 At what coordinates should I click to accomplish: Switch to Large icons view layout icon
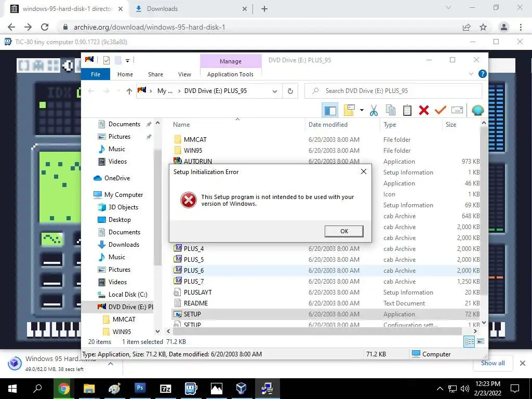481,341
